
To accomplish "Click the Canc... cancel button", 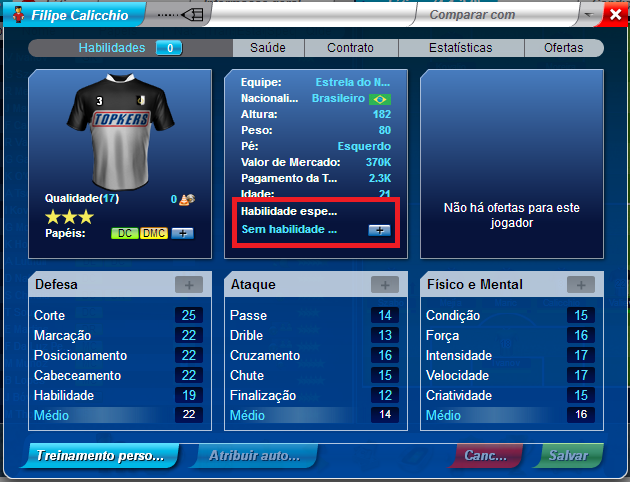I will click(486, 455).
